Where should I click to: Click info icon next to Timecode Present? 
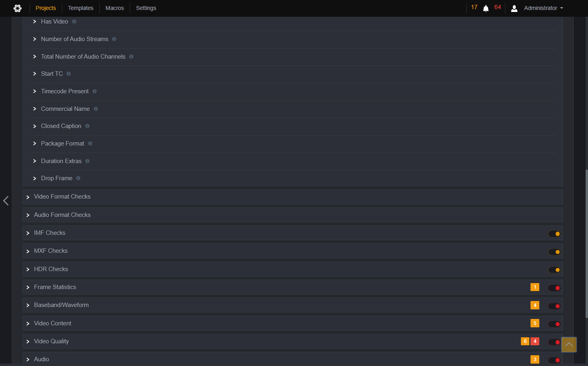[x=95, y=91]
